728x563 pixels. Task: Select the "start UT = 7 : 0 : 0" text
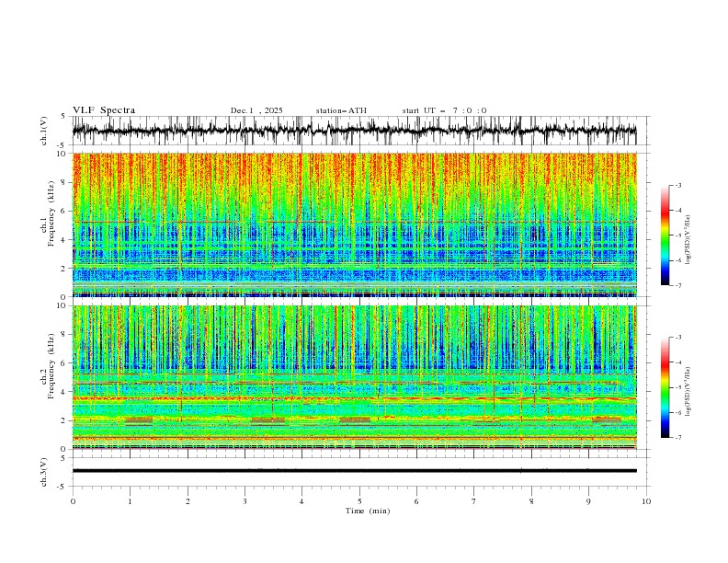coord(444,110)
